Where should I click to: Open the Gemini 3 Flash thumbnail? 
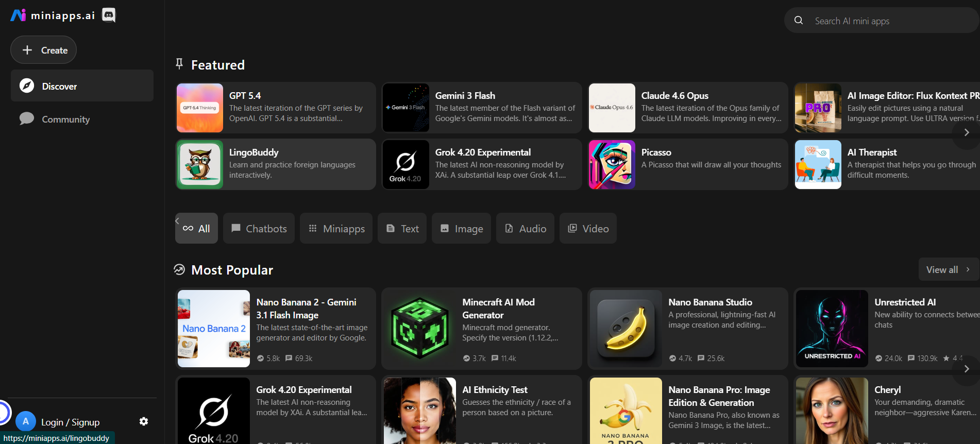point(406,108)
